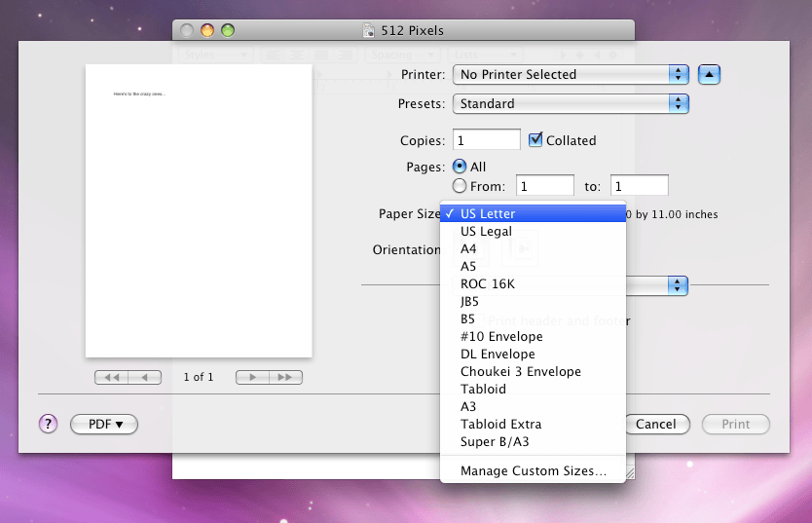Viewport: 812px width, 523px height.
Task: Click the Cancel button
Action: point(657,424)
